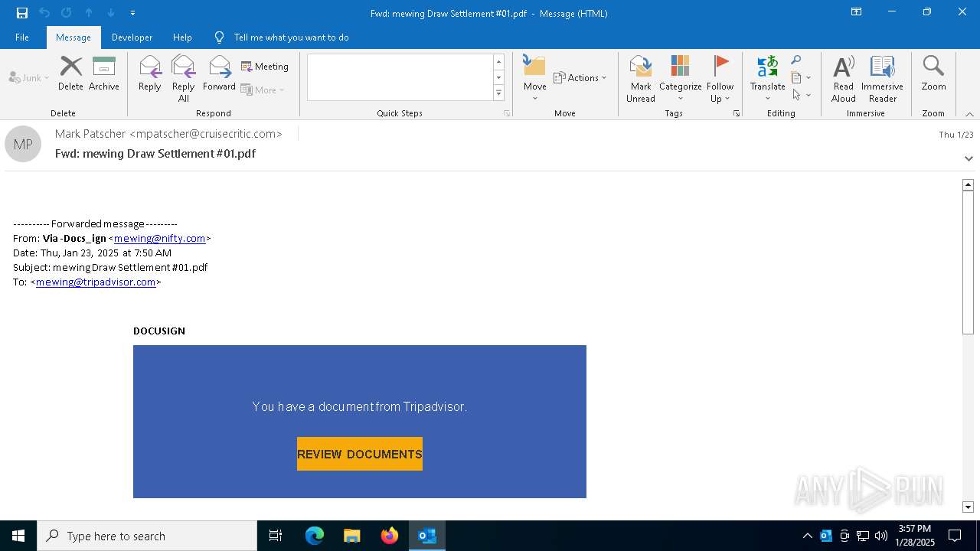Expand the Quick Steps gallery
This screenshot has height=551, width=980.
(498, 93)
